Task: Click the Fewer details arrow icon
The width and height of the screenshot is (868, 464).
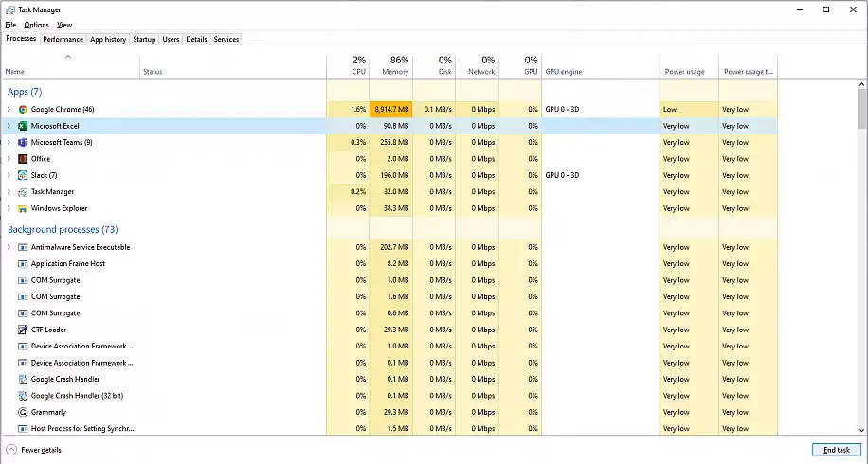Action: [11, 450]
